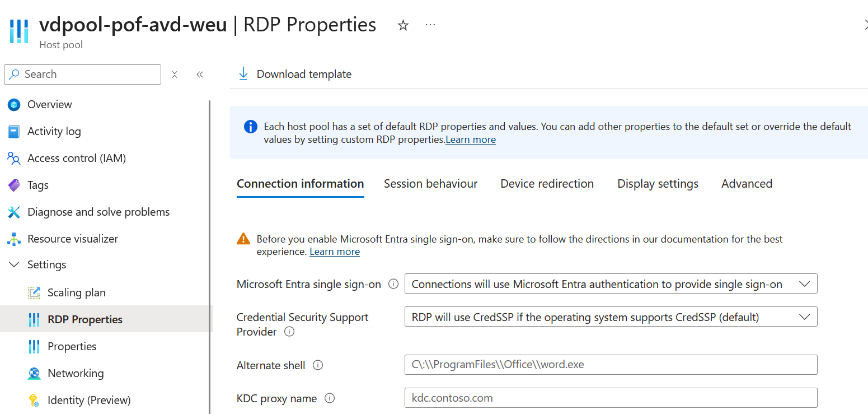Open Scaling plan settings

click(76, 292)
